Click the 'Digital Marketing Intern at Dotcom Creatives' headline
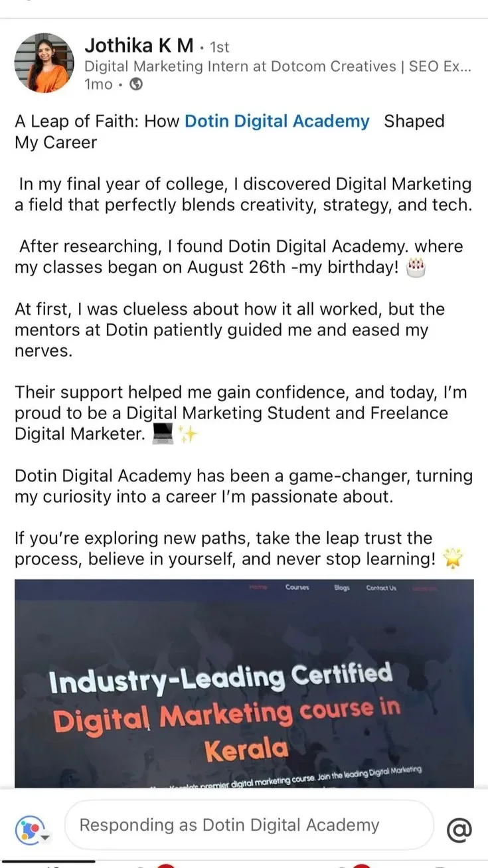Viewport: 488px width, 868px height. [278, 66]
